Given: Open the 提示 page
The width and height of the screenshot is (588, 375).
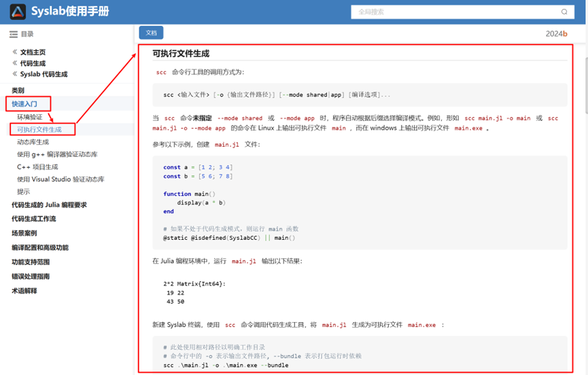Looking at the screenshot, I should click(23, 192).
